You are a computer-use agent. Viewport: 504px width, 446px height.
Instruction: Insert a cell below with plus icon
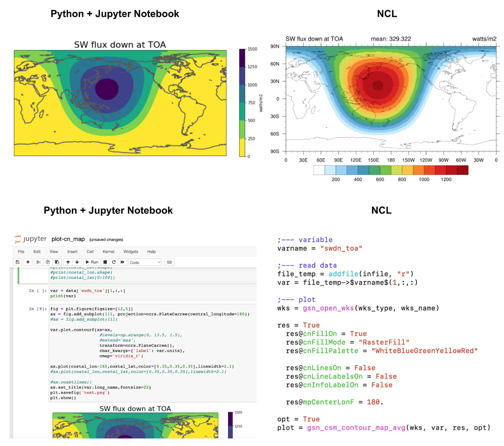(28, 262)
